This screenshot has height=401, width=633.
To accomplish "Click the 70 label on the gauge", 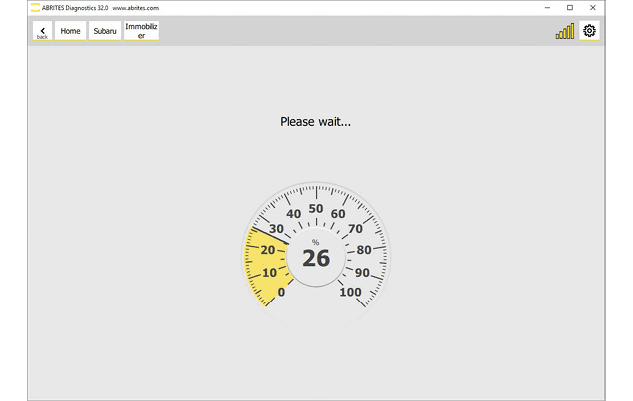I will [x=355, y=229].
